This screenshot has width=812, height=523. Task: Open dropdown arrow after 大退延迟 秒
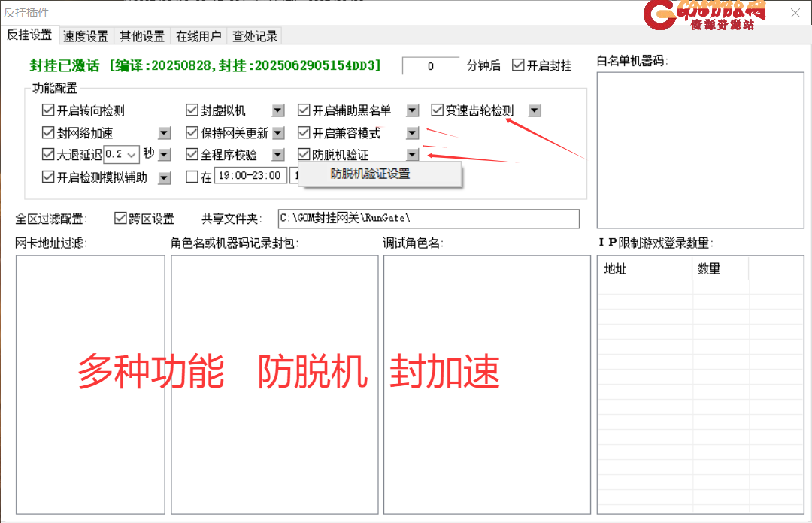tap(165, 155)
